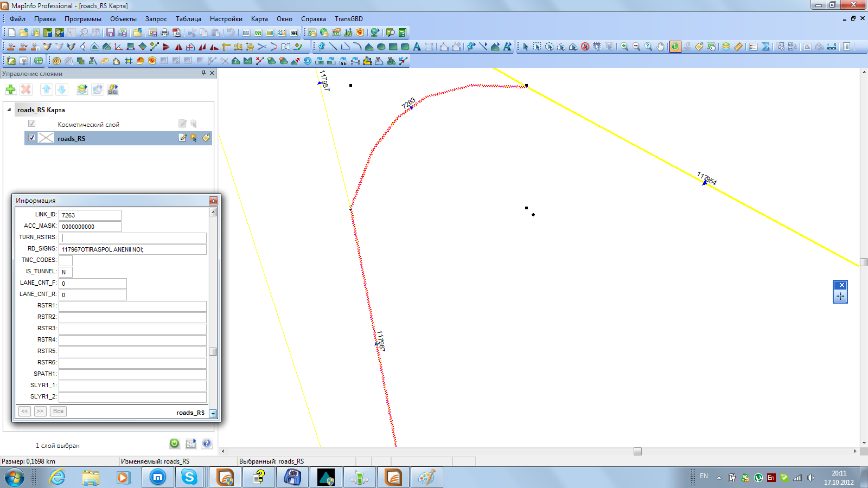Open the TransGBD menu
The image size is (868, 488).
pos(348,19)
